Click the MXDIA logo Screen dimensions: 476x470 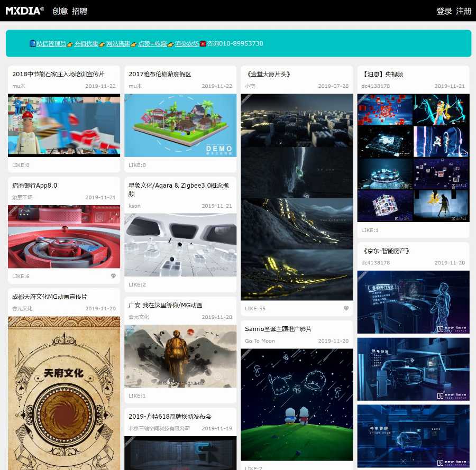point(24,11)
